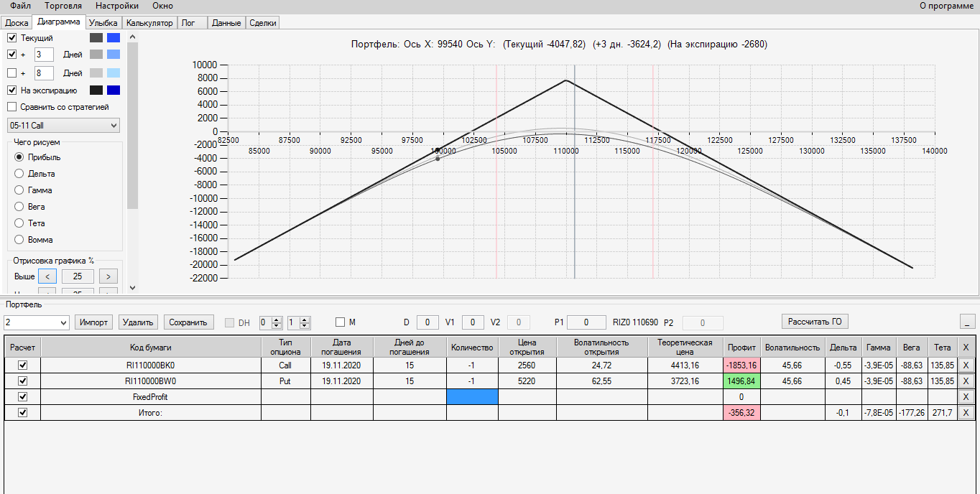This screenshot has width=980, height=494.
Task: Select the Вега radio button
Action: 19,207
